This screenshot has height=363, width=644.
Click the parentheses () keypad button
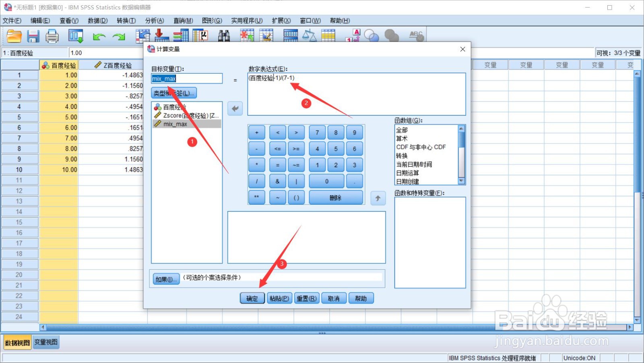(296, 198)
